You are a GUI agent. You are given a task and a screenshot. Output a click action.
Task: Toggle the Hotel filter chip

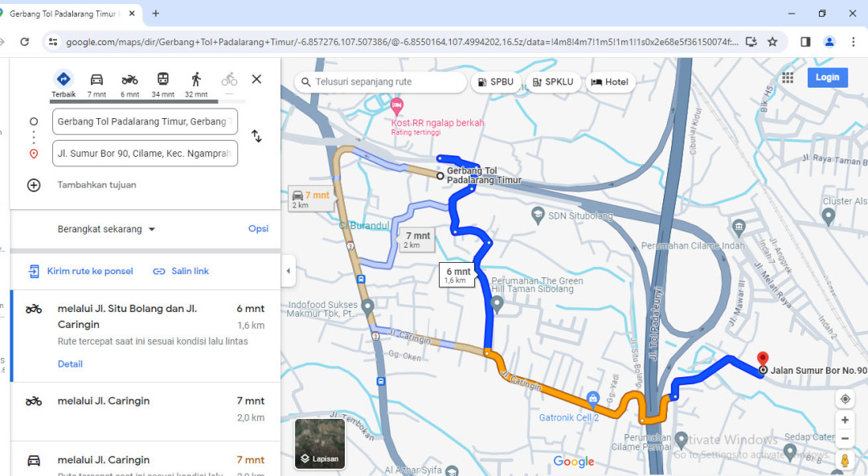click(x=609, y=82)
